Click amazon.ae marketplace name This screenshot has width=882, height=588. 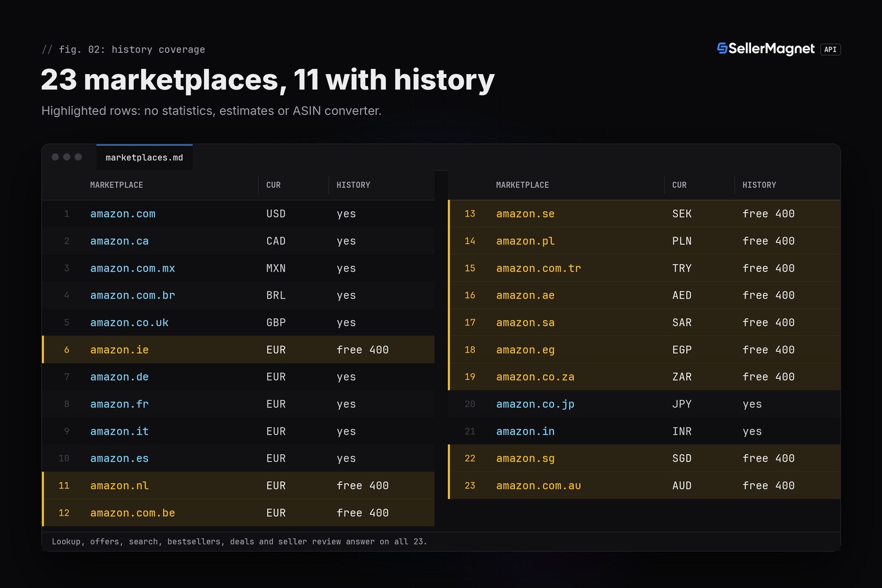pyautogui.click(x=525, y=295)
